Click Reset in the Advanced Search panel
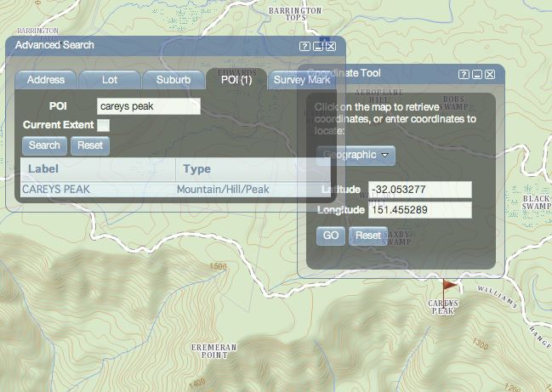 (90, 145)
